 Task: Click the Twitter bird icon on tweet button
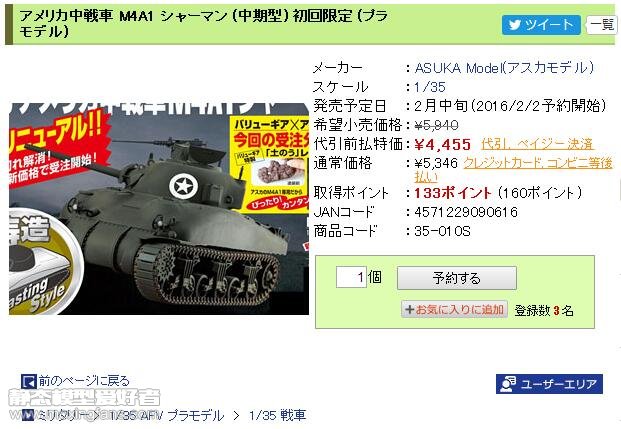pos(515,25)
